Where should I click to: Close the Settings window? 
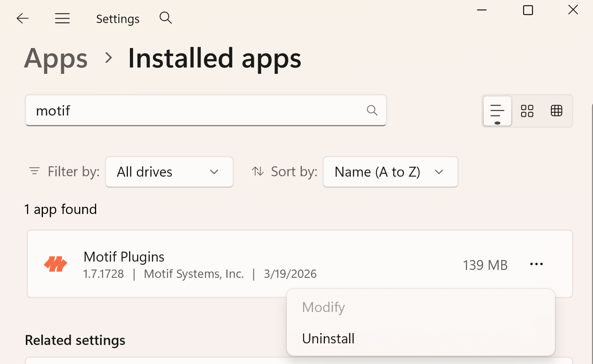(573, 10)
